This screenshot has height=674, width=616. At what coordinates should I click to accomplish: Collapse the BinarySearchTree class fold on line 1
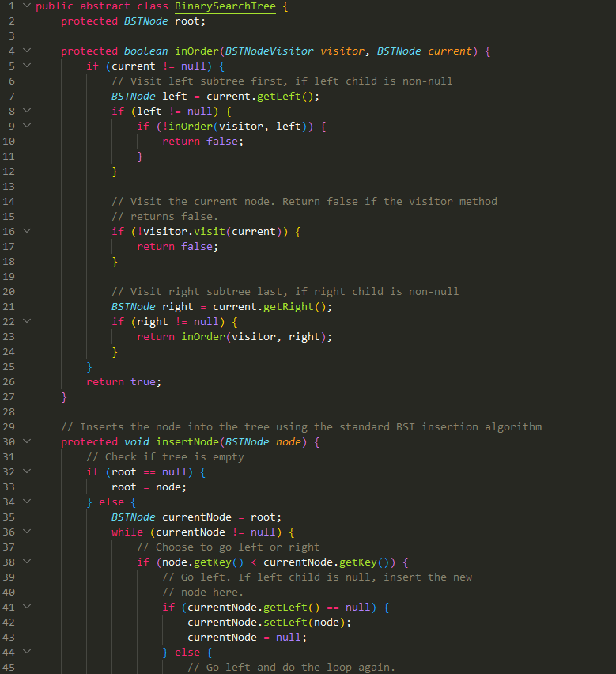click(x=27, y=6)
